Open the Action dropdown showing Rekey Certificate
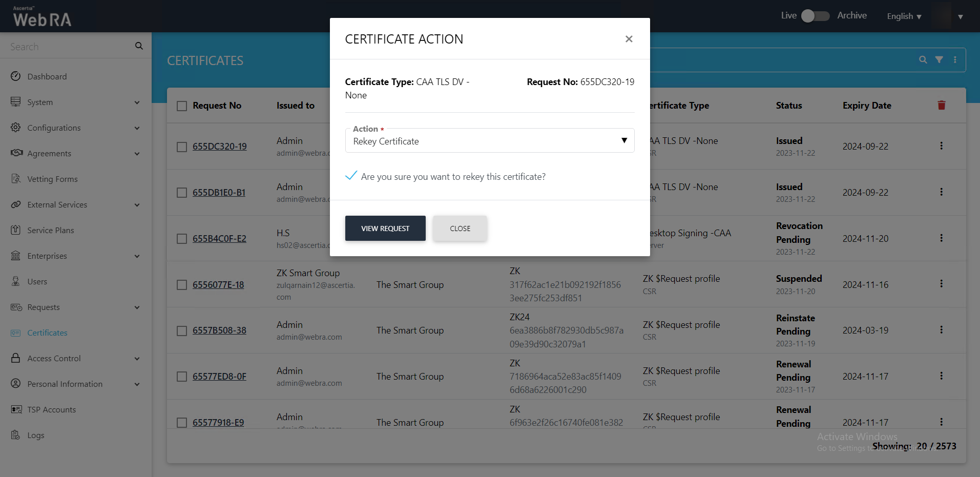Image resolution: width=980 pixels, height=477 pixels. tap(489, 141)
